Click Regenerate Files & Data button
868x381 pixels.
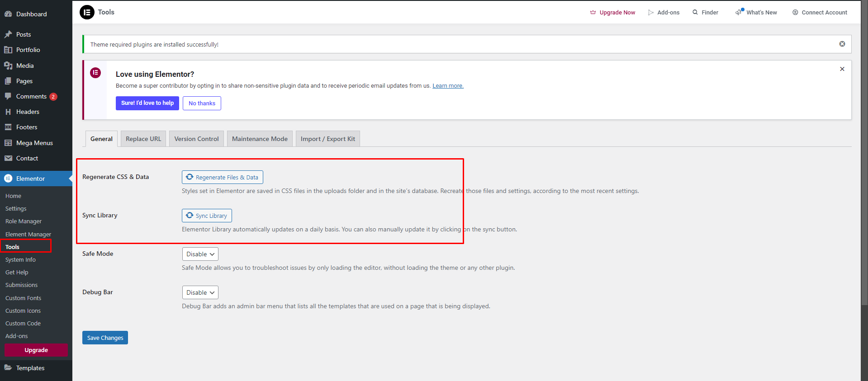coord(223,177)
